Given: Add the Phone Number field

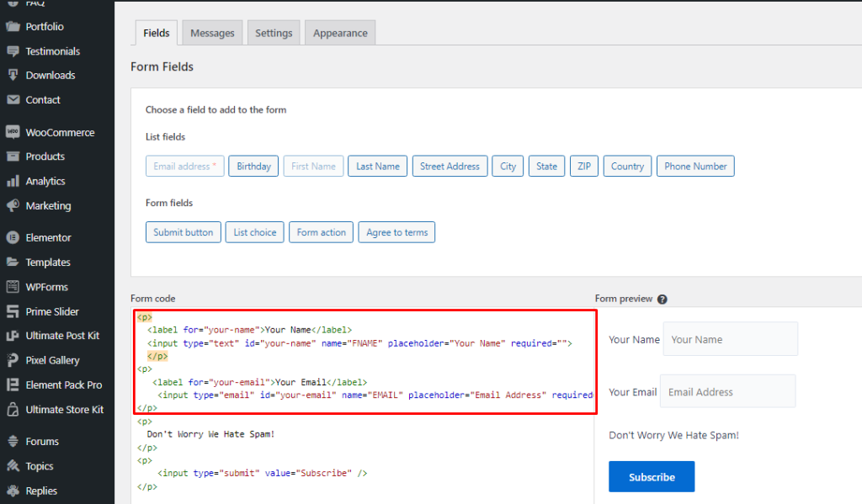Looking at the screenshot, I should point(695,166).
